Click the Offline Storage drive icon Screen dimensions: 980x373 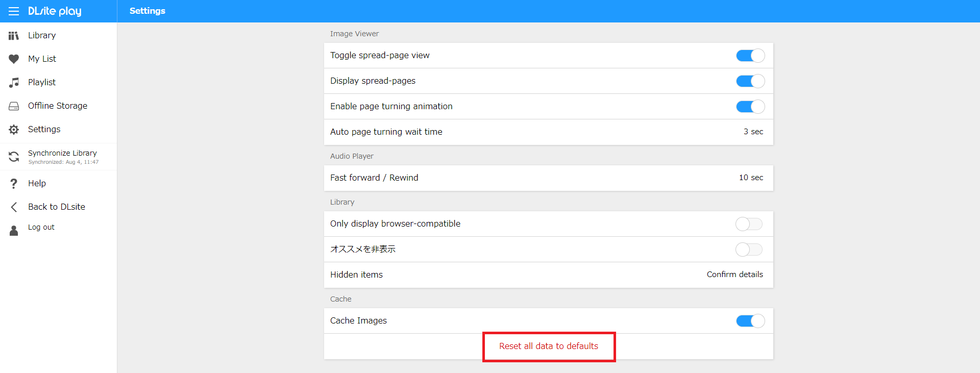tap(14, 106)
